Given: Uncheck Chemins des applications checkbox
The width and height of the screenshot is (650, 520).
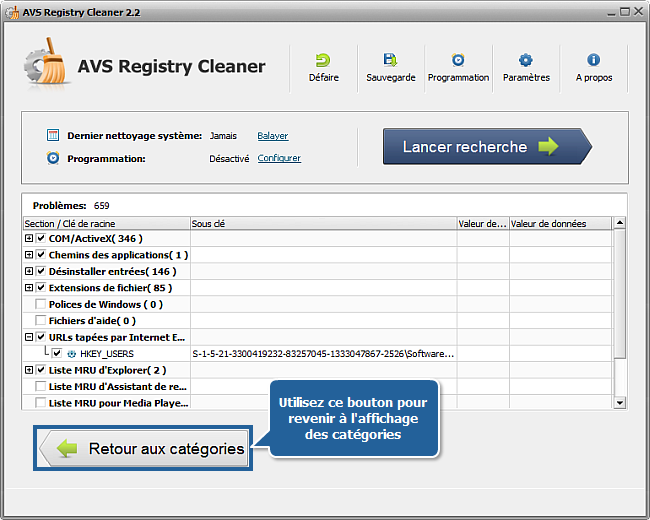Looking at the screenshot, I should pyautogui.click(x=41, y=255).
